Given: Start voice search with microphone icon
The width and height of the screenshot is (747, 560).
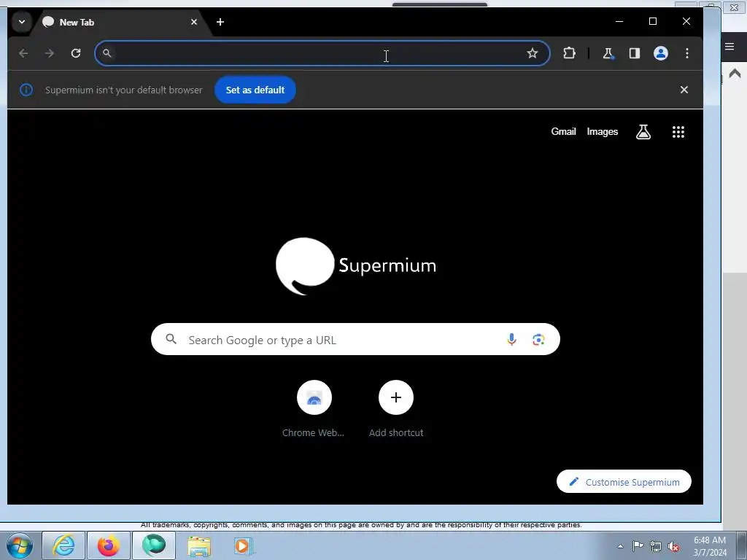Looking at the screenshot, I should tap(511, 339).
